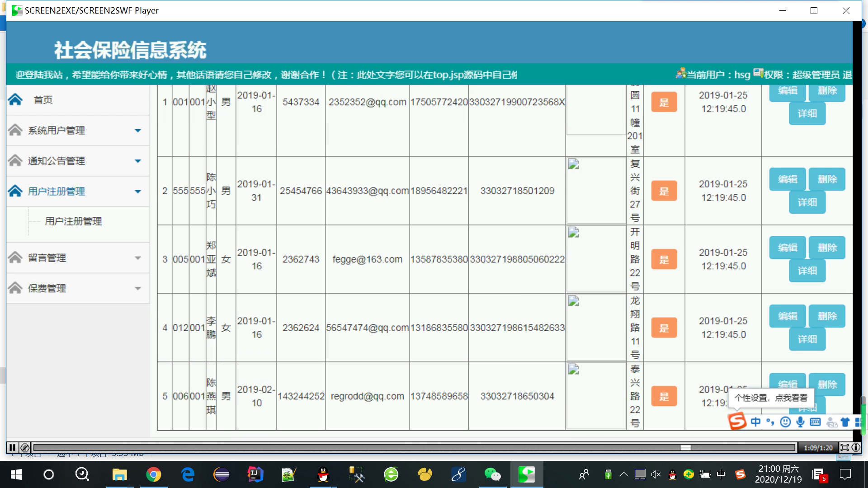Screen dimensions: 868x488
Task: Click the 当前用户 user icon in the header
Action: click(680, 73)
